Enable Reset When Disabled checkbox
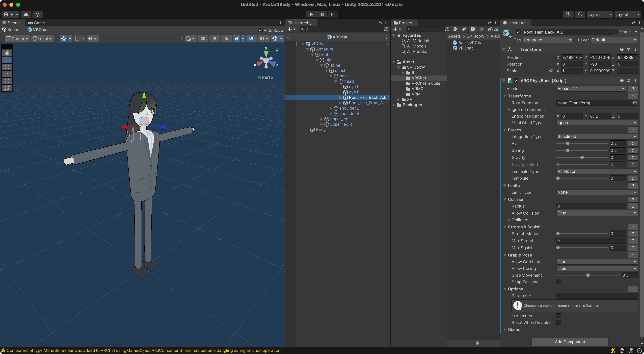This screenshot has width=644, height=354. [558, 322]
